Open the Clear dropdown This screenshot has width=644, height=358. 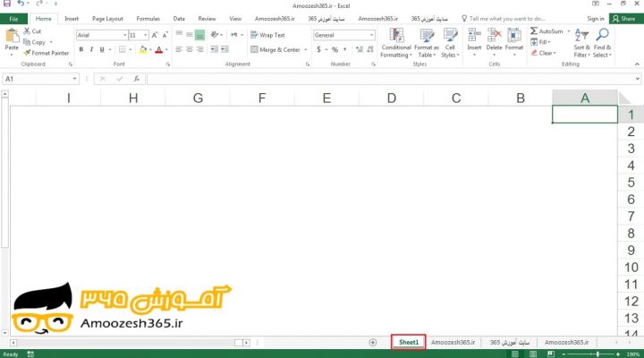click(x=543, y=53)
